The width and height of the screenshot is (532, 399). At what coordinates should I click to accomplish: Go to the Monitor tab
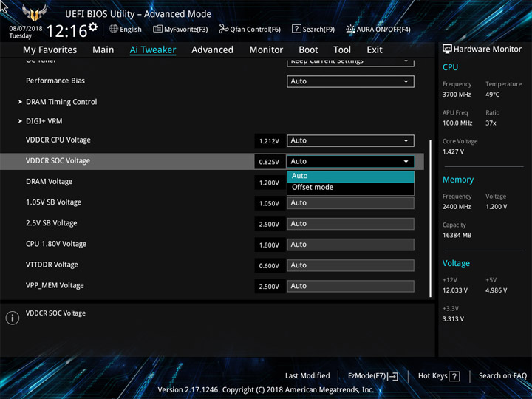266,50
